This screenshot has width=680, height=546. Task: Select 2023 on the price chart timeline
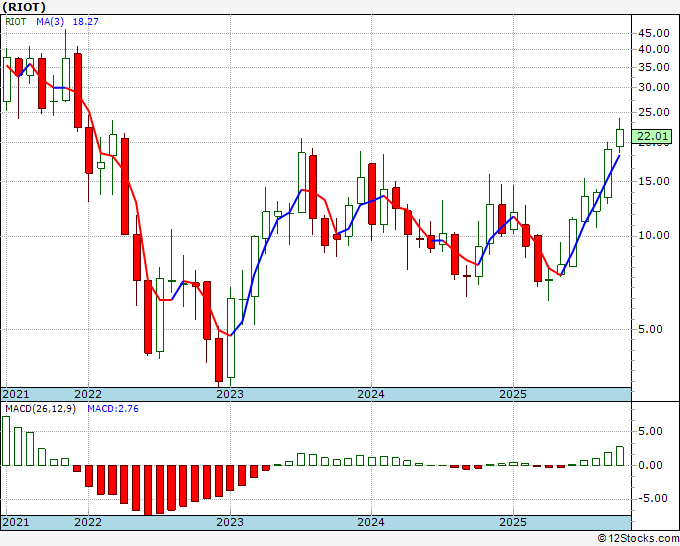click(230, 395)
